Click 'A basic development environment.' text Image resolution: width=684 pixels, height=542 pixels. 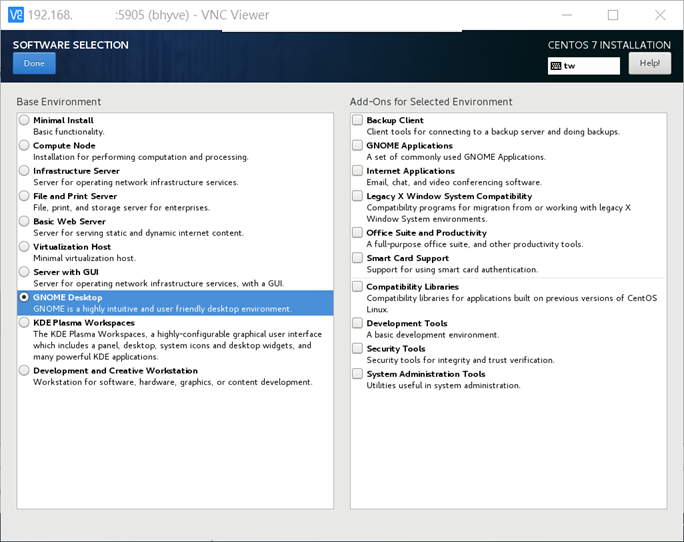(x=433, y=335)
